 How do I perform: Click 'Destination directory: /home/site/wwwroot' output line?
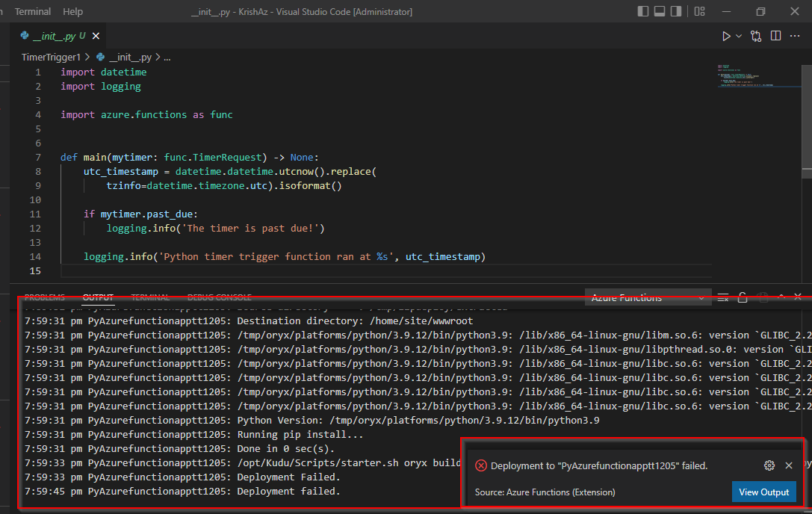click(x=249, y=321)
